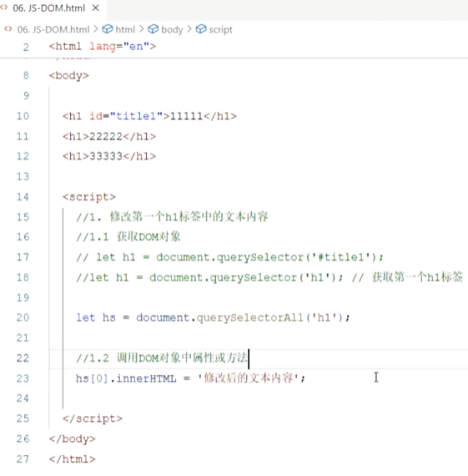The height and width of the screenshot is (476, 468).
Task: Click the cube icon beside html breadcrumb
Action: pos(107,29)
